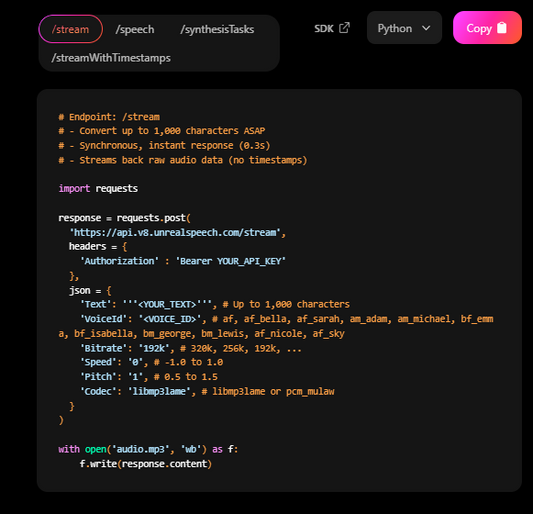Screen dimensions: 533x514
Task: Click the api.v8.unrealspeech.com/stream URL string
Action: point(175,233)
